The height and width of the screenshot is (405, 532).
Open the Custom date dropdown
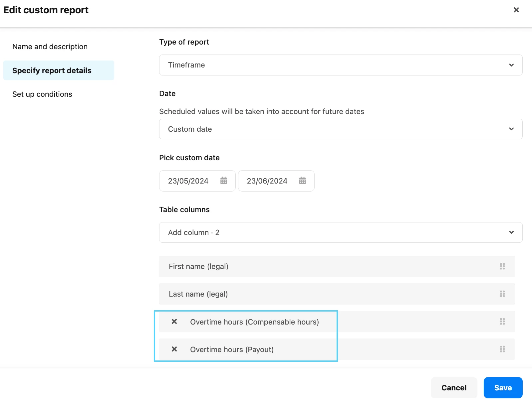341,129
